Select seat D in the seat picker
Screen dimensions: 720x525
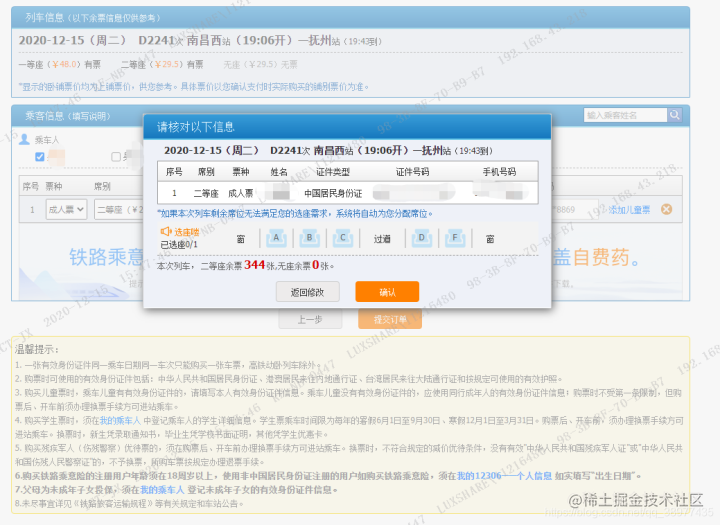click(422, 238)
